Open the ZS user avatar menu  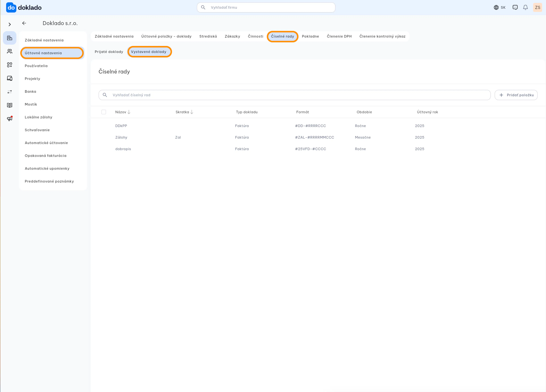538,7
